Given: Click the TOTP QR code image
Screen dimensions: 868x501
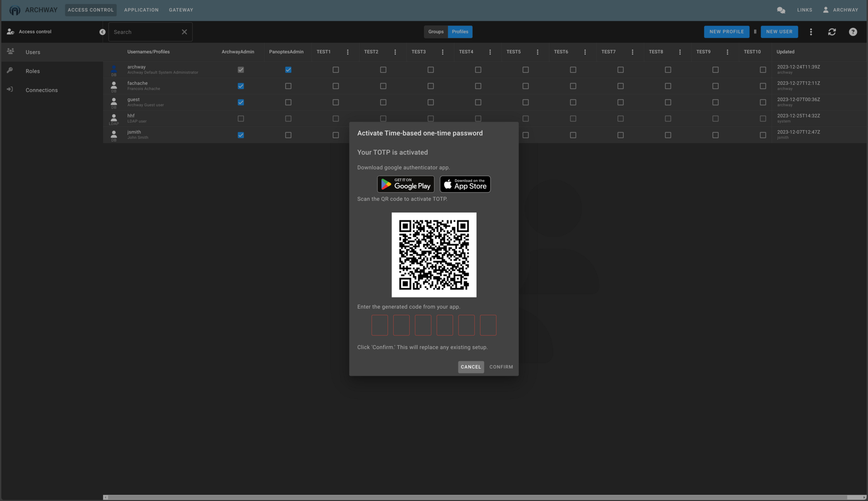Looking at the screenshot, I should (434, 255).
